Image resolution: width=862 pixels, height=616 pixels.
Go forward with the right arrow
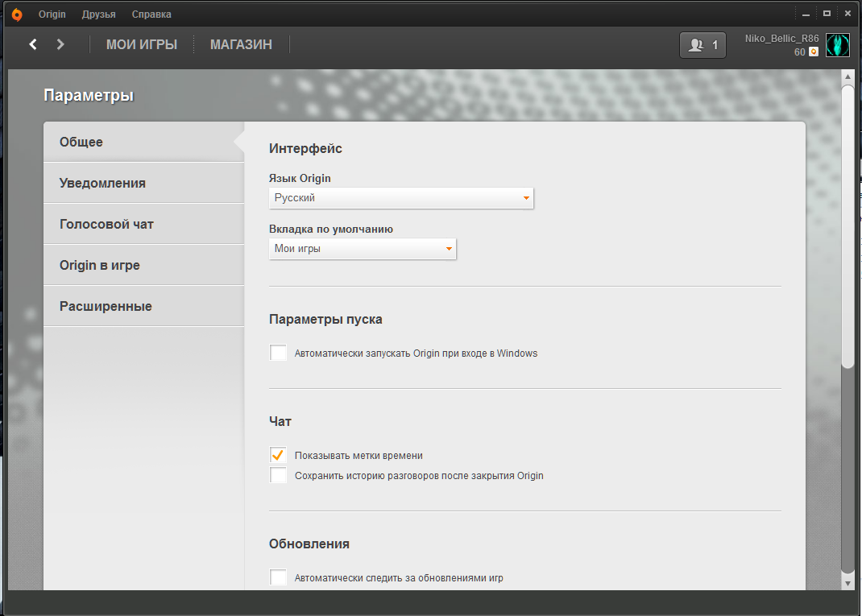pos(60,44)
